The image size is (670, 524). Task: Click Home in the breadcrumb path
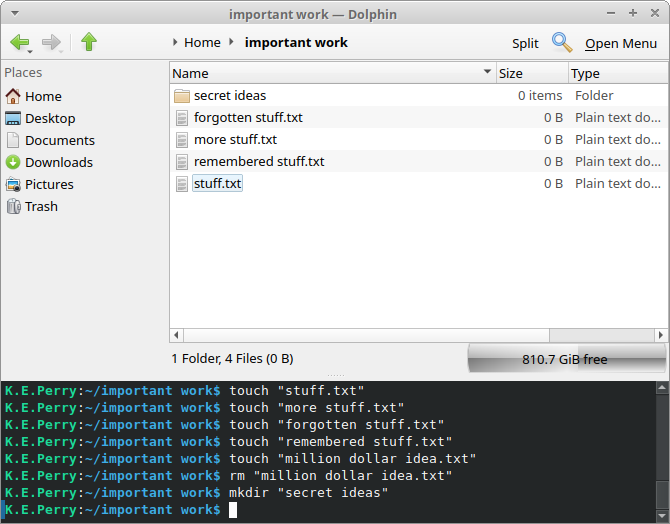coord(202,42)
